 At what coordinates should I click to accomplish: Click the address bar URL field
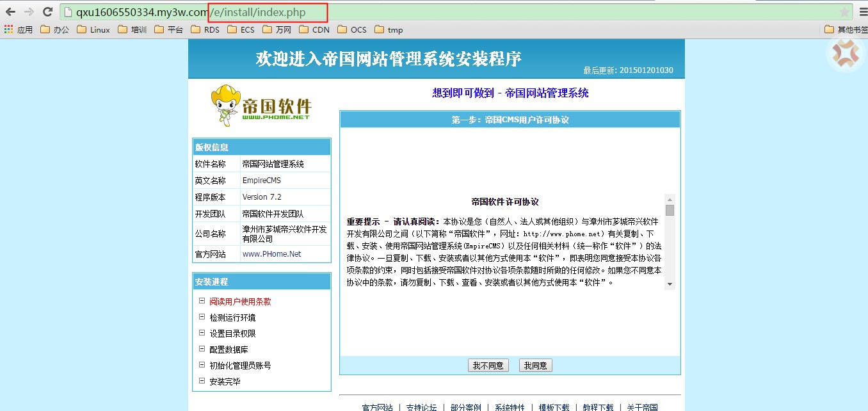click(x=448, y=12)
